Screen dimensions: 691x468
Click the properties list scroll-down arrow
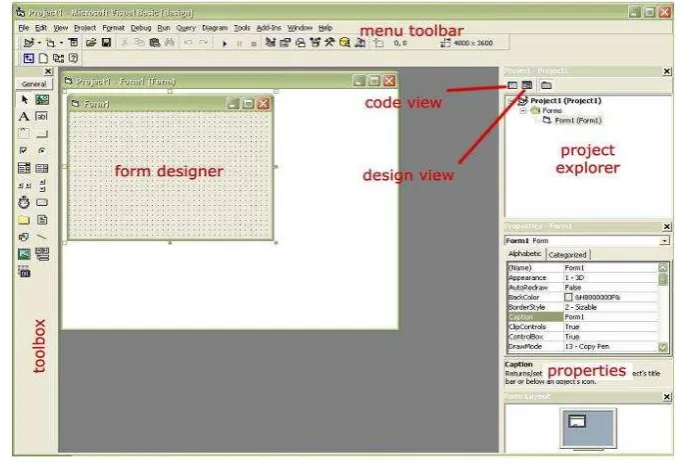coord(663,347)
